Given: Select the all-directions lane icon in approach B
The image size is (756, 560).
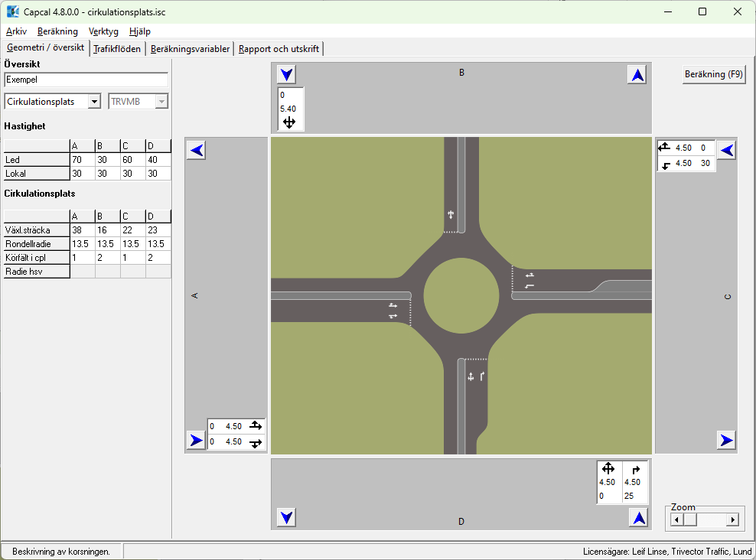Looking at the screenshot, I should tap(288, 122).
